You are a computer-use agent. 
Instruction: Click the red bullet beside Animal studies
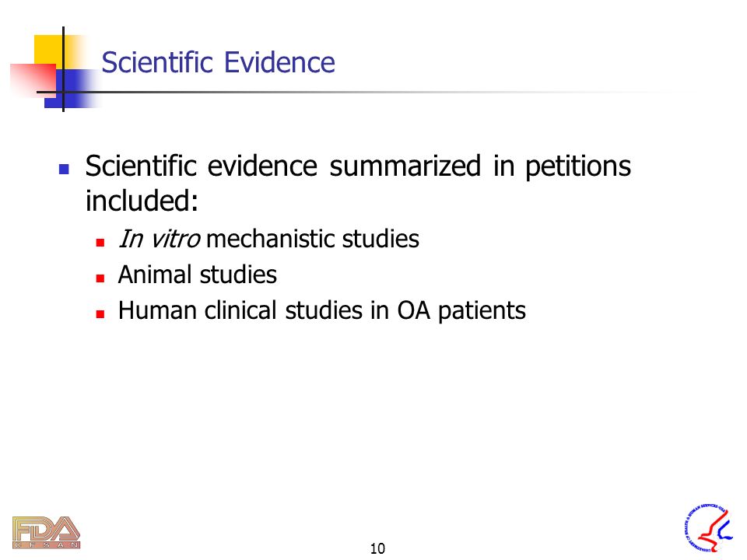[100, 278]
